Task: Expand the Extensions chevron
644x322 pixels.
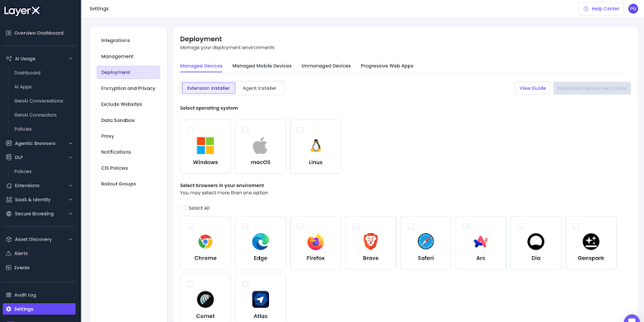Action: pyautogui.click(x=70, y=185)
